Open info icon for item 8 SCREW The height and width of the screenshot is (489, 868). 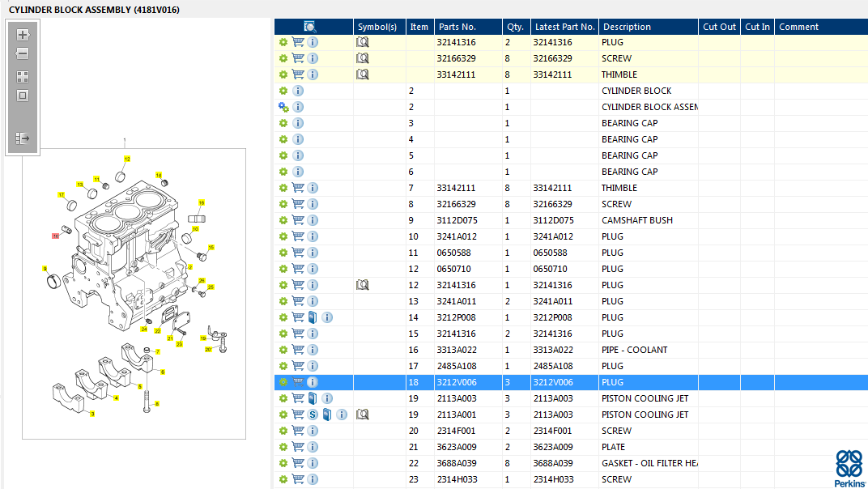tap(313, 204)
